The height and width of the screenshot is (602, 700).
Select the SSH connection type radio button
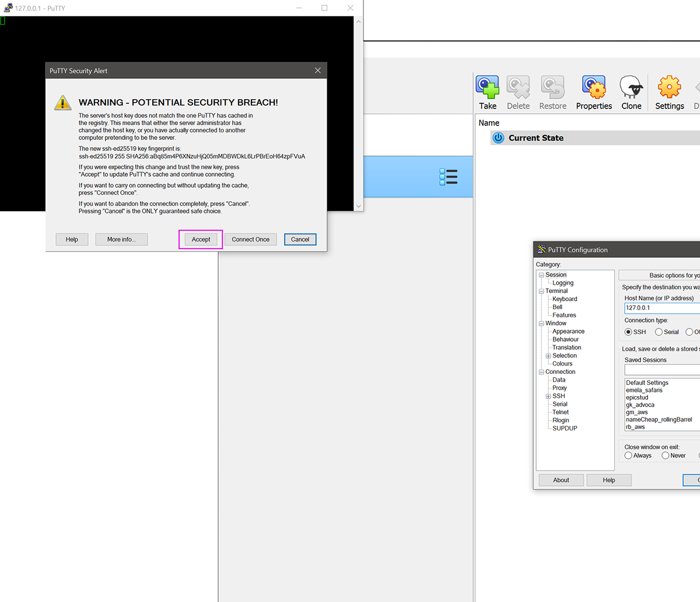628,332
